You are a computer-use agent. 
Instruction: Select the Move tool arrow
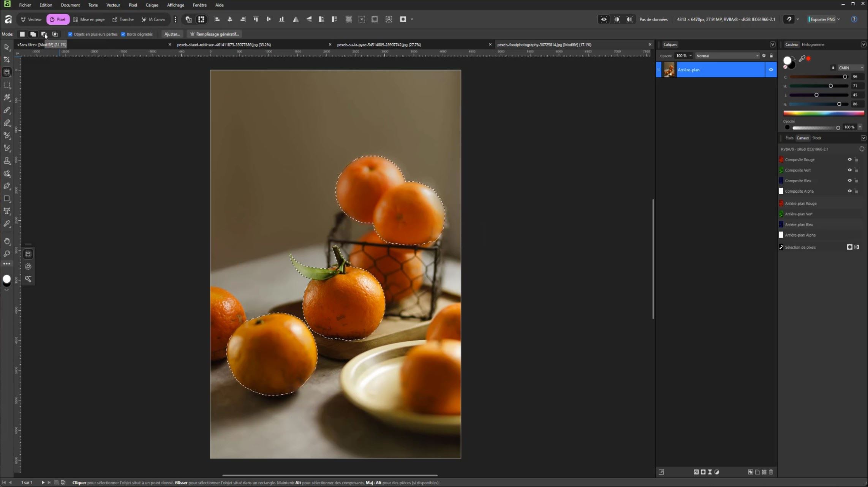(7, 47)
